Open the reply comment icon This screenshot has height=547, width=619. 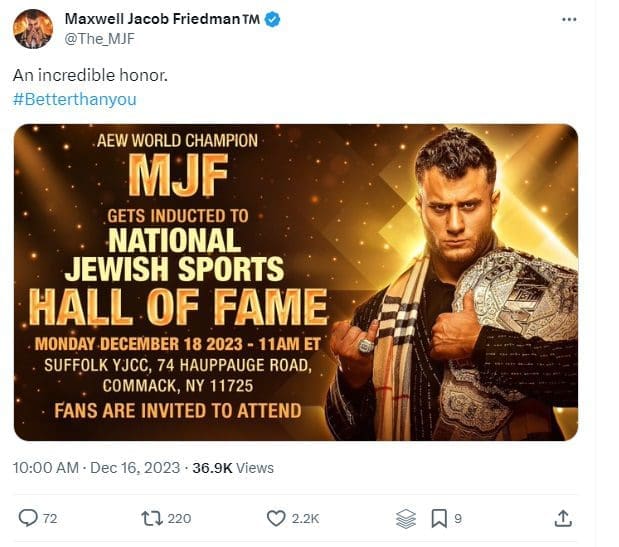(28, 518)
